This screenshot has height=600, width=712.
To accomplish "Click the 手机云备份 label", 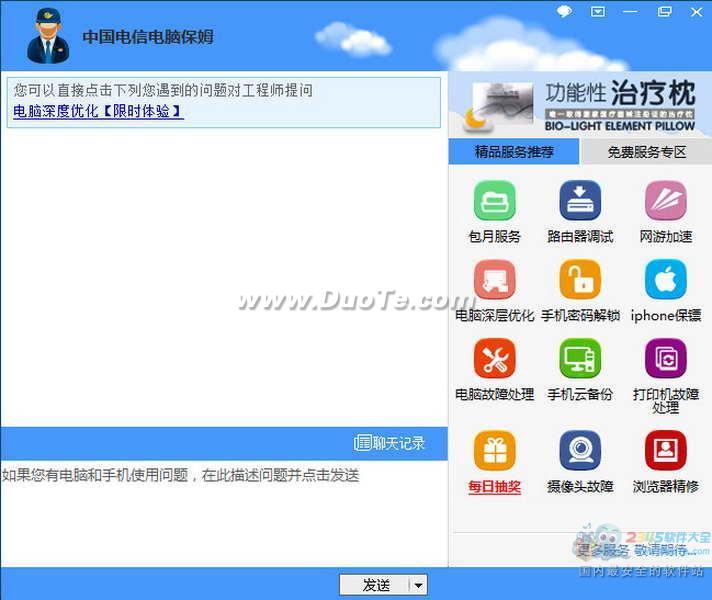I will [580, 394].
